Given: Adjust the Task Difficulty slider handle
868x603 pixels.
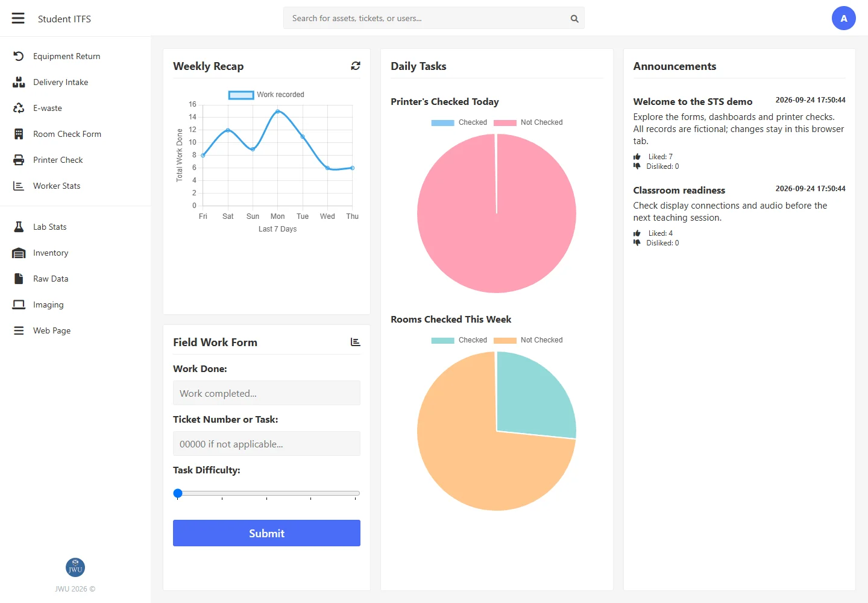Looking at the screenshot, I should click(x=178, y=493).
